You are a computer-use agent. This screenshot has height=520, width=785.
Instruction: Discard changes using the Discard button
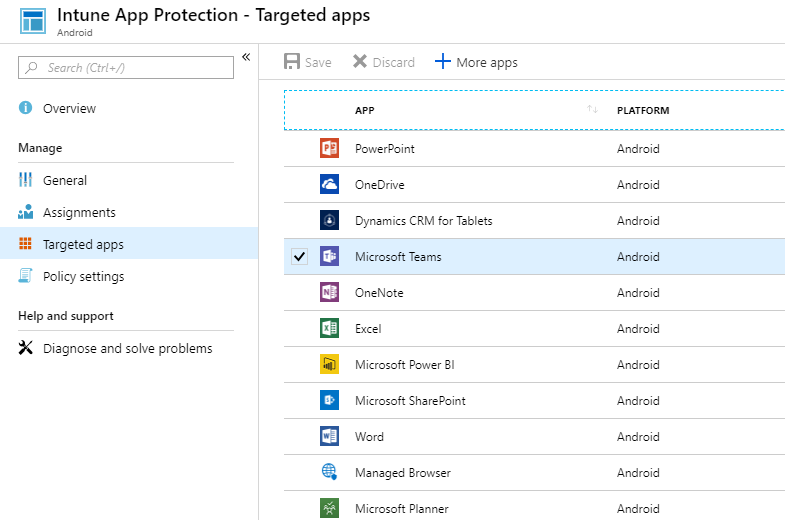click(x=384, y=62)
